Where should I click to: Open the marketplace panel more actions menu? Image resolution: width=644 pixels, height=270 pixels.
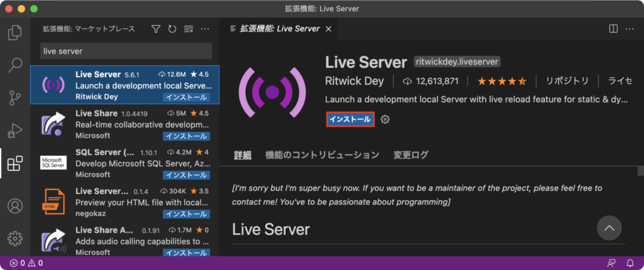[205, 29]
